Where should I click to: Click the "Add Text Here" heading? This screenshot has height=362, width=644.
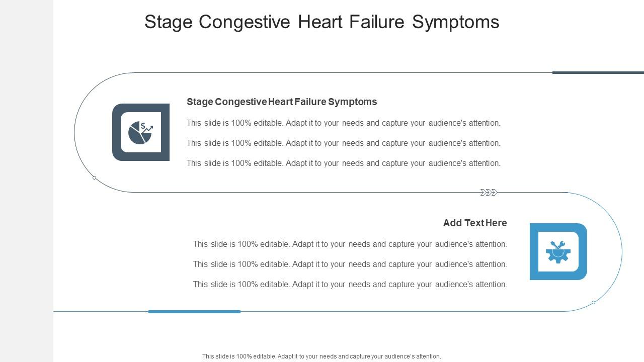point(475,223)
